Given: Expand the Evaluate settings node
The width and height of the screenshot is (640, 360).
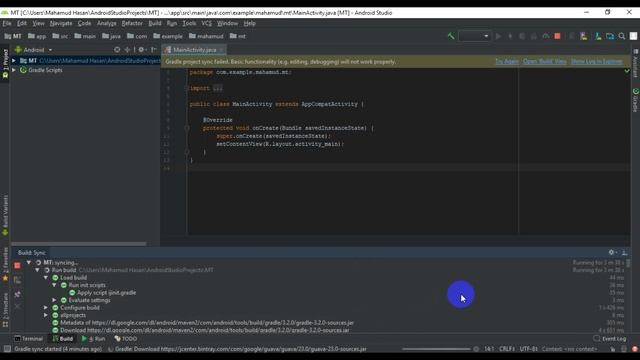Looking at the screenshot, I should click(x=54, y=300).
